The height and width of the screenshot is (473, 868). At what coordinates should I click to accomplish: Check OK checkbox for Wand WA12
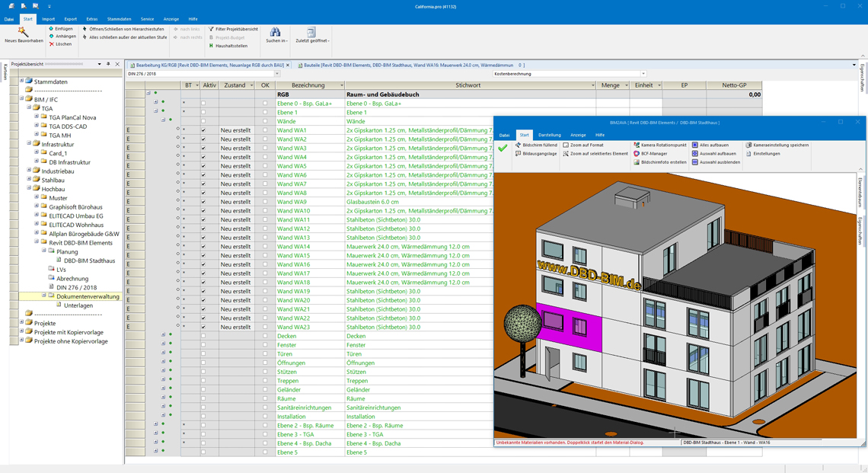265,229
